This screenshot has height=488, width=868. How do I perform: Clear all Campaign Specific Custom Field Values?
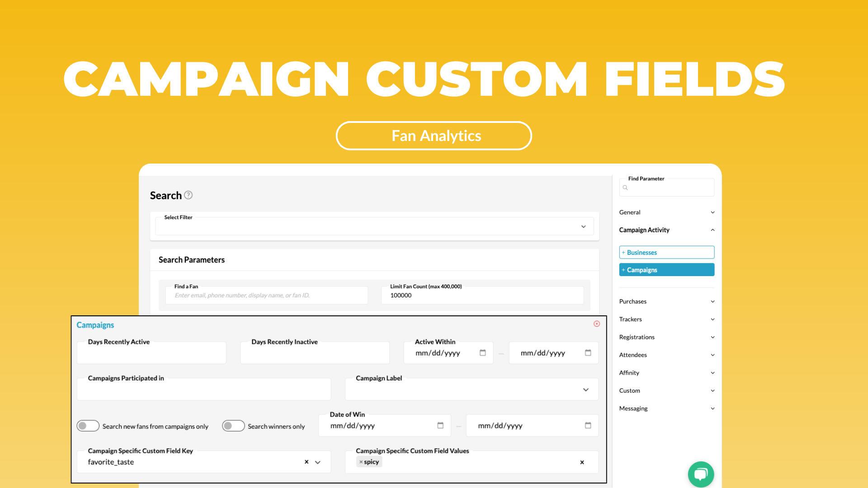582,462
